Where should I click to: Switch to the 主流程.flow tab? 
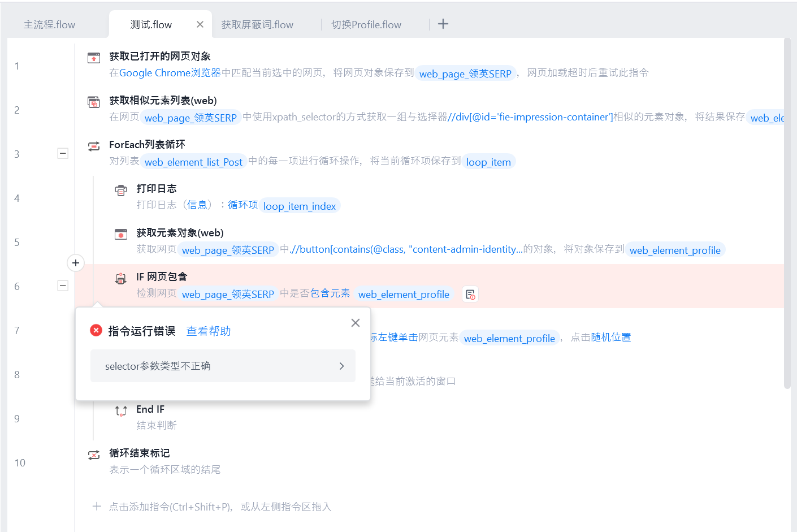[49, 25]
